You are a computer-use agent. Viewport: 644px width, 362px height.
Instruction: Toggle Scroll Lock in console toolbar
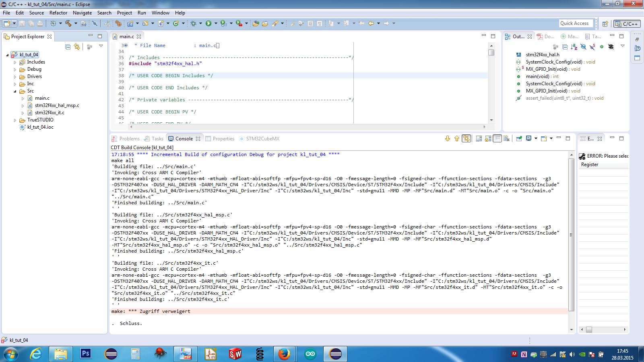tap(488, 138)
